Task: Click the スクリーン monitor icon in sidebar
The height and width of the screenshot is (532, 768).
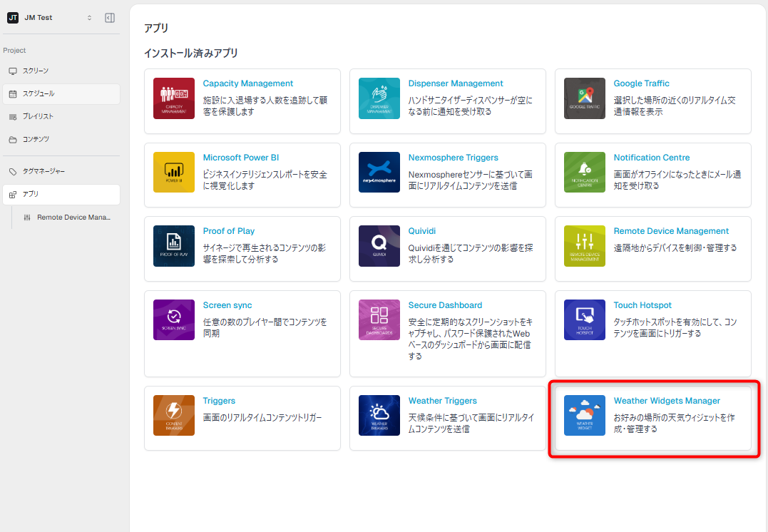Action: 13,71
